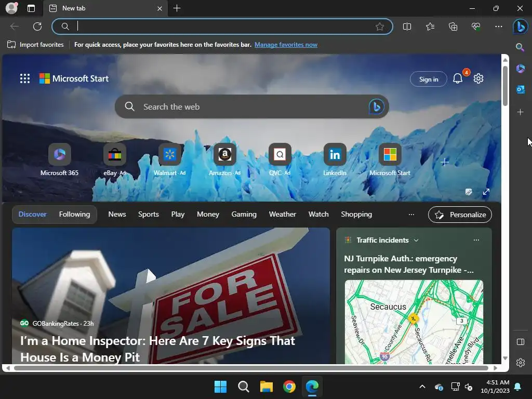This screenshot has height=399, width=532.
Task: Open the eBay quick link
Action: click(x=115, y=159)
